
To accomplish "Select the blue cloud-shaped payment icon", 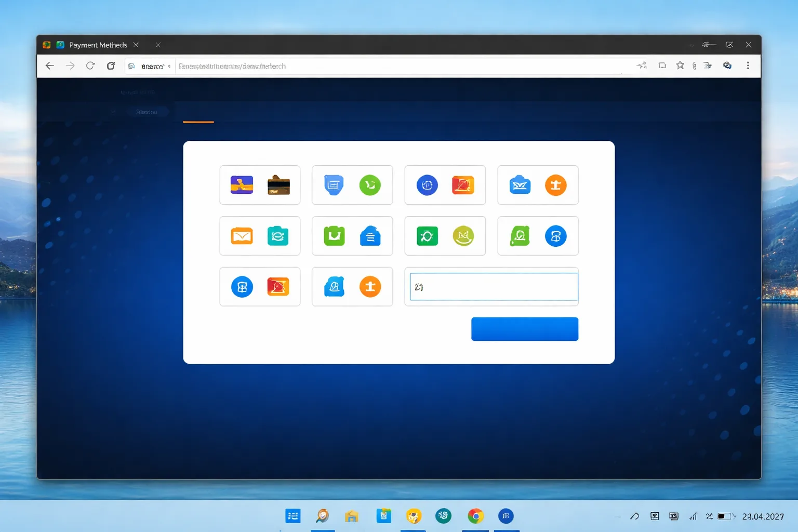I will [370, 236].
